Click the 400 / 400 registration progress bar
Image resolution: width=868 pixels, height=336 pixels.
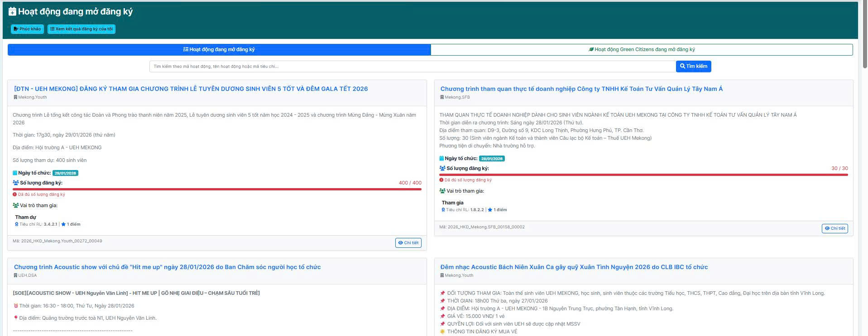[x=217, y=189]
